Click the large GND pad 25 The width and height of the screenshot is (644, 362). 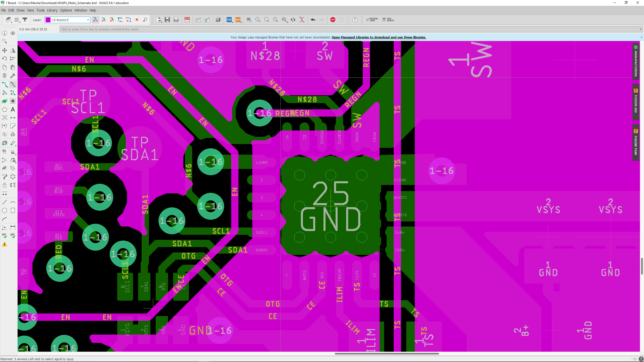pyautogui.click(x=331, y=206)
